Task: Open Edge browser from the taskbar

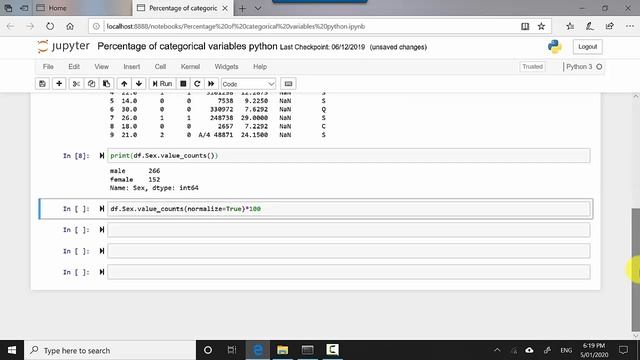Action: [x=258, y=350]
